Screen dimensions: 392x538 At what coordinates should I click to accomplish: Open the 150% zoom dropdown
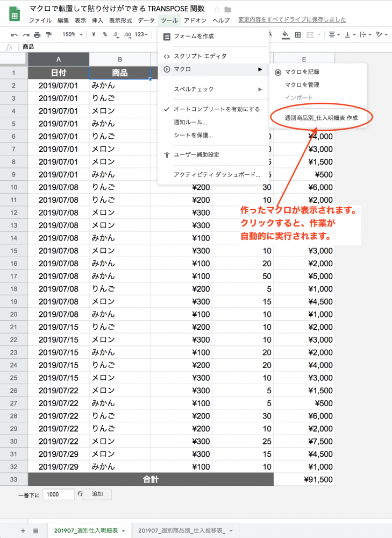point(73,34)
